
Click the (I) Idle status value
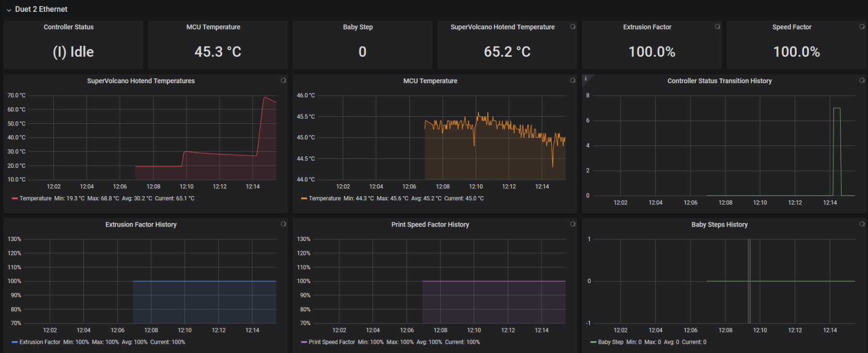pos(73,52)
